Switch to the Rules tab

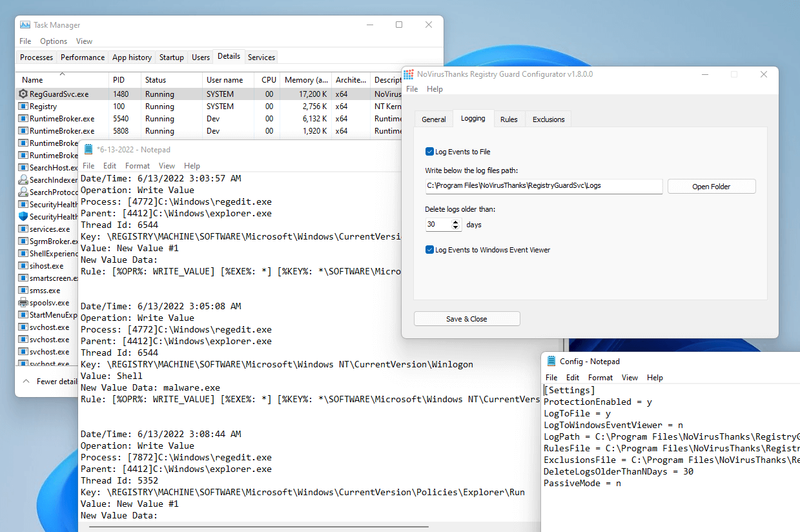509,118
